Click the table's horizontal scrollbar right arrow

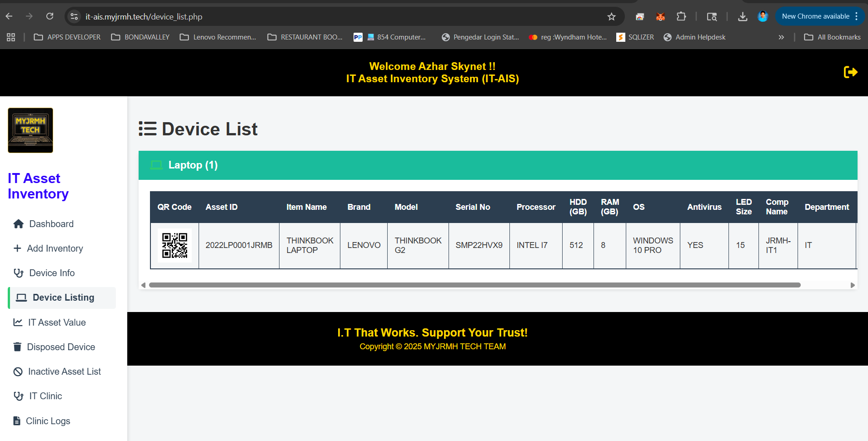[853, 285]
